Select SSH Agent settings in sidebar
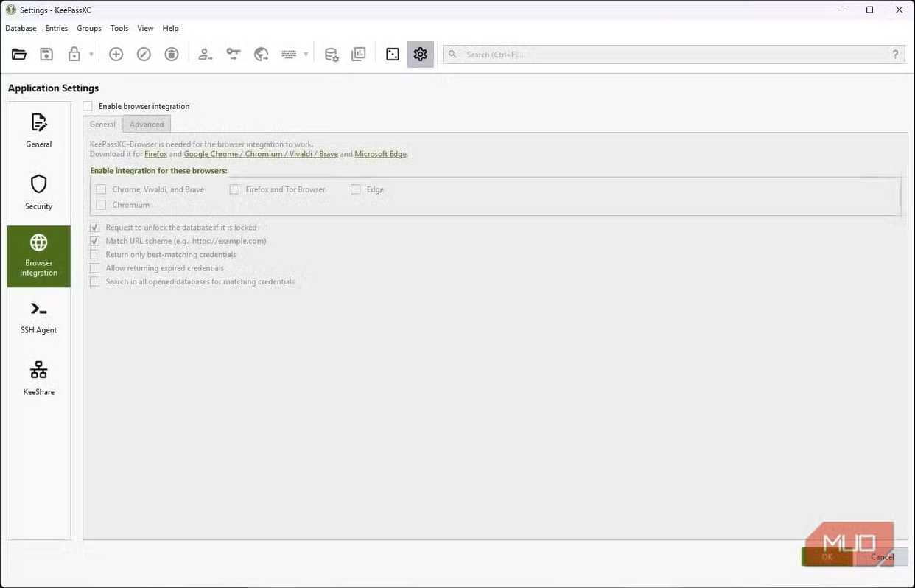The width and height of the screenshot is (915, 588). coord(39,317)
